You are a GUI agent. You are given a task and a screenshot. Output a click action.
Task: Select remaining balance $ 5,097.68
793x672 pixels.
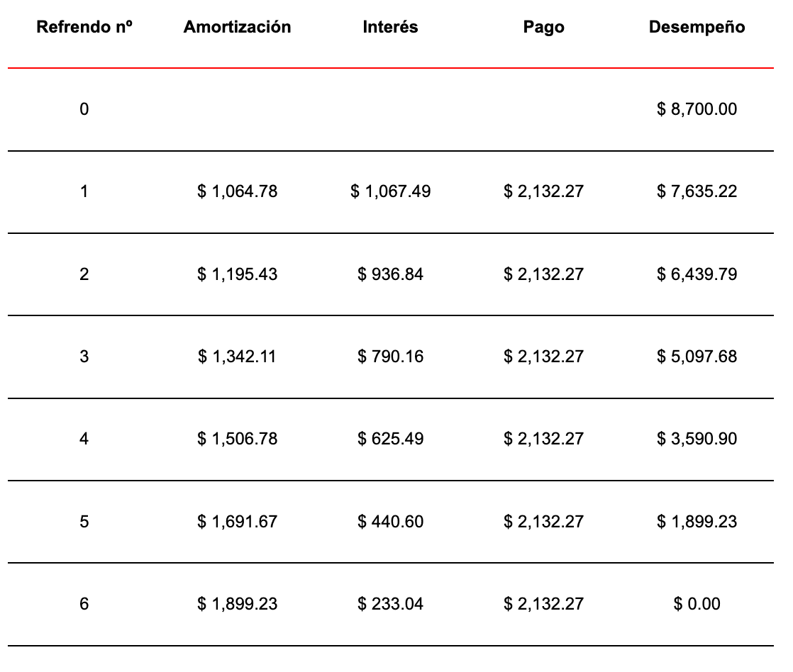tap(697, 356)
